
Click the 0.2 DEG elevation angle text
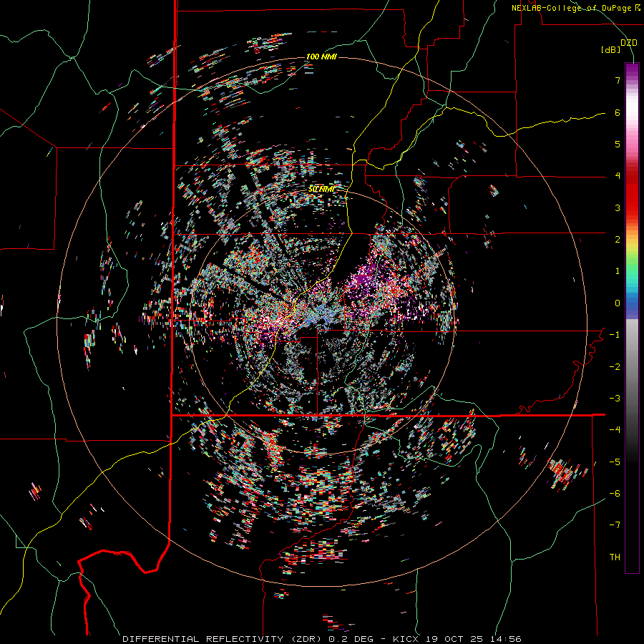click(x=351, y=639)
